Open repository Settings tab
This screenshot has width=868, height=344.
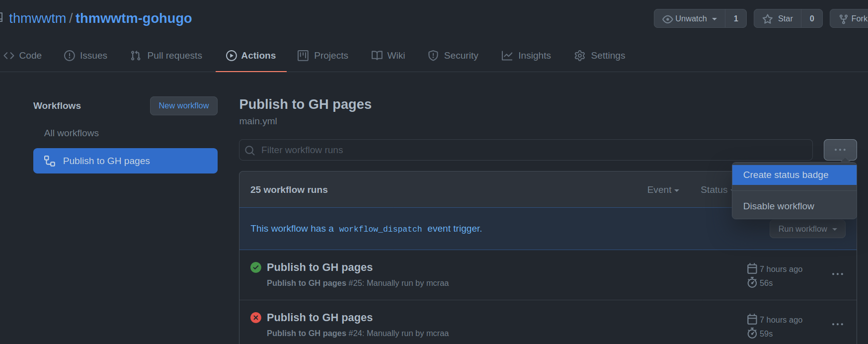[600, 56]
